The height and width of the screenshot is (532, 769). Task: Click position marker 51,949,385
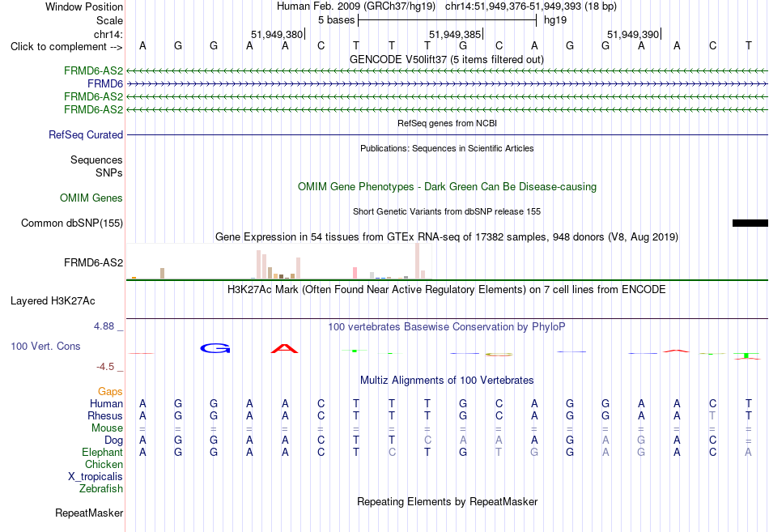[x=455, y=34]
